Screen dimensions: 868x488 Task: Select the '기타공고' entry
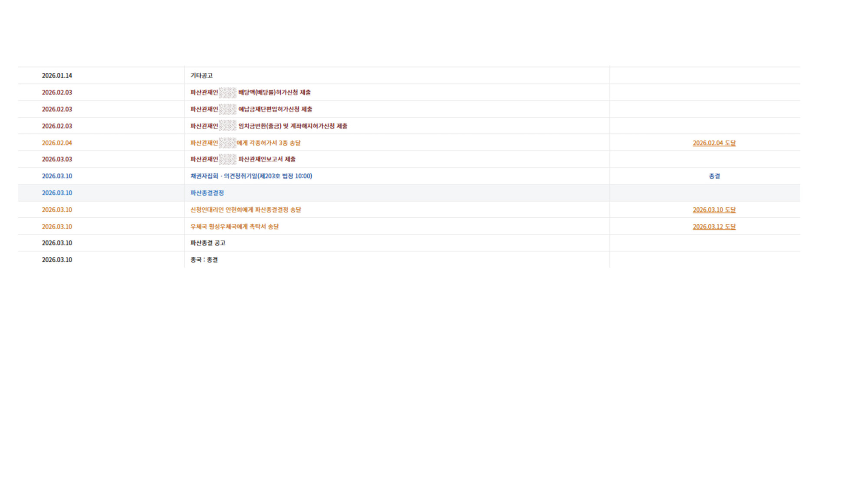click(201, 75)
